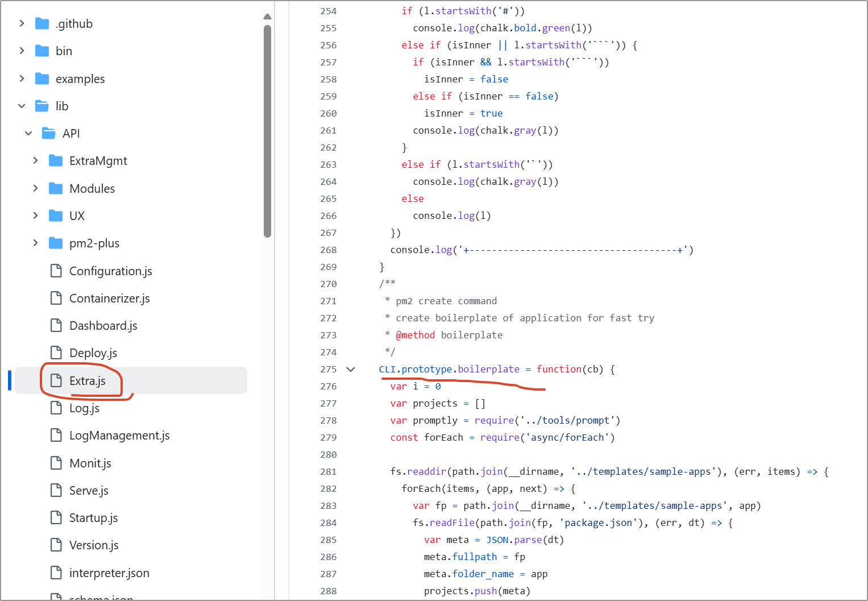Screen dimensions: 868x601
Task: Click the Monit.js file icon
Action: click(56, 463)
